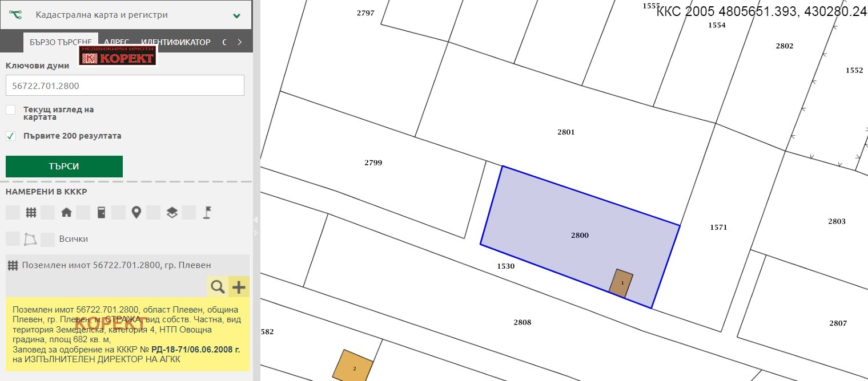Image resolution: width=868 pixels, height=381 pixels.
Task: Switch to the 'ИДЕНТИФИКАТОР' tab
Action: [176, 42]
